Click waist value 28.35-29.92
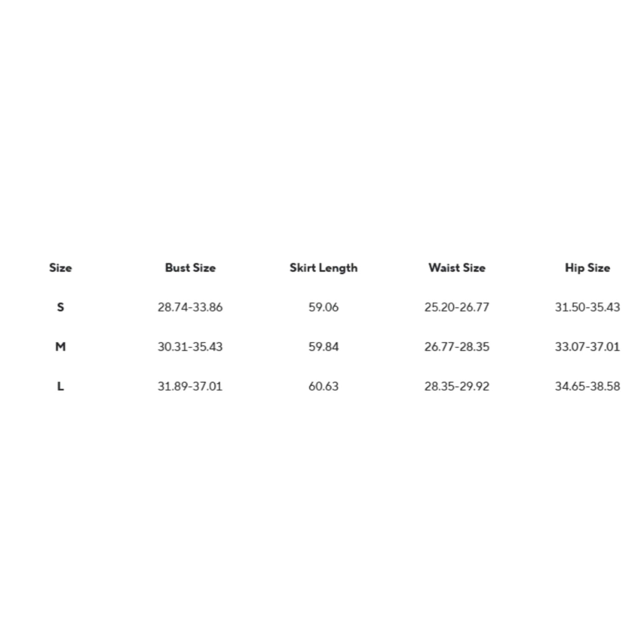The image size is (644, 644). coord(457,386)
